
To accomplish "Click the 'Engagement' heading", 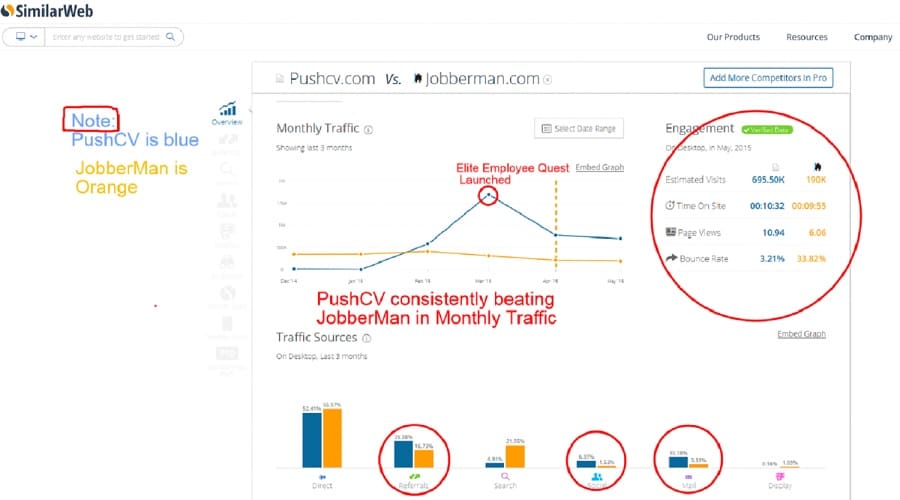I will [699, 129].
